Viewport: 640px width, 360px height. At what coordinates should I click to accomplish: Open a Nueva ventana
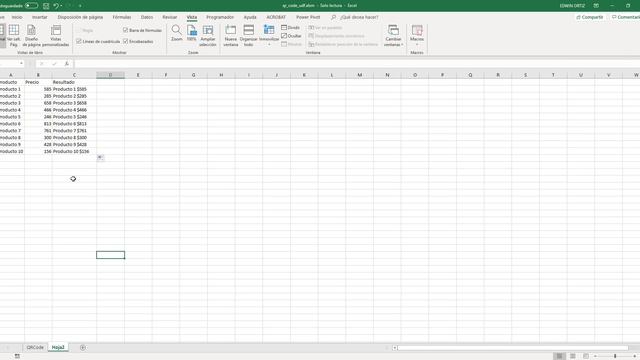(x=231, y=36)
